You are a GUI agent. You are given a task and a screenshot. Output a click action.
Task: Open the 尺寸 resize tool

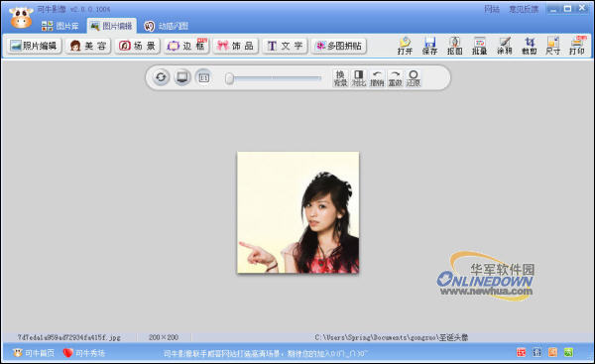coord(553,46)
